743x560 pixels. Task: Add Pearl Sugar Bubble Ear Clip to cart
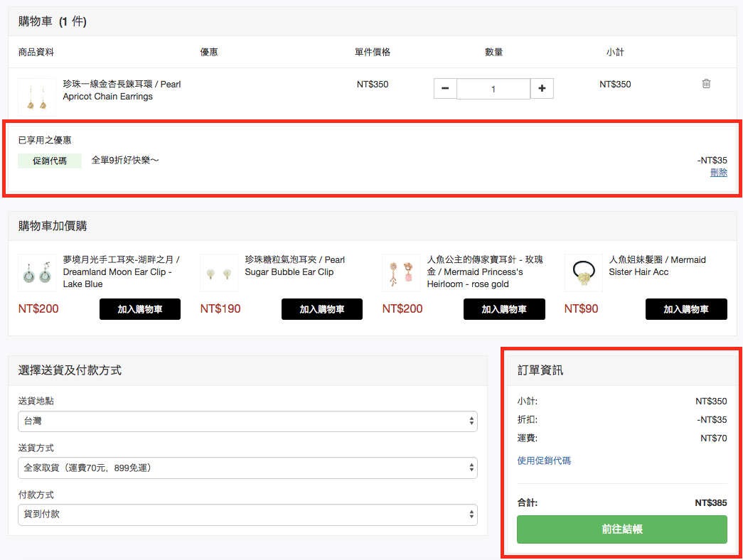[322, 309]
